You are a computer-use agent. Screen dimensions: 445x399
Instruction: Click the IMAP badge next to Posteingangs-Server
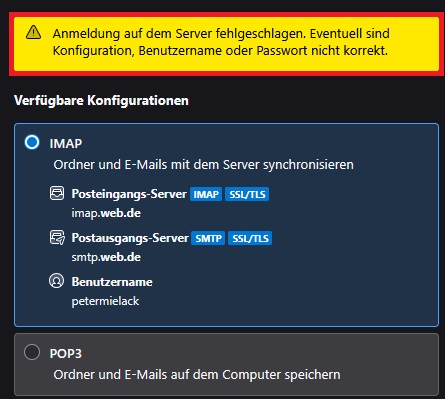(206, 194)
